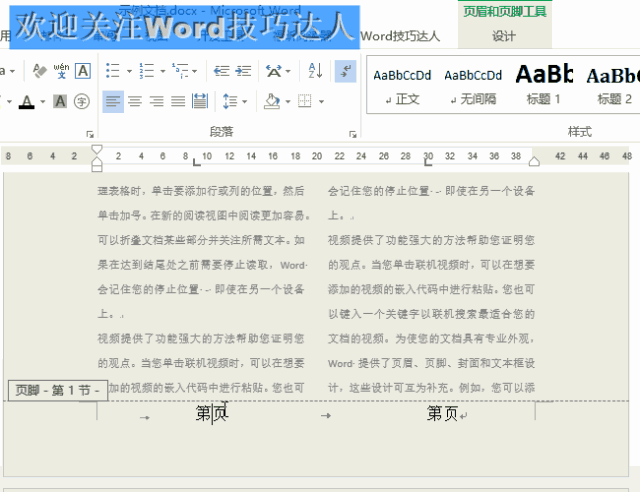This screenshot has width=640, height=492.
Task: Sort text with the A-Z button
Action: coord(316,71)
